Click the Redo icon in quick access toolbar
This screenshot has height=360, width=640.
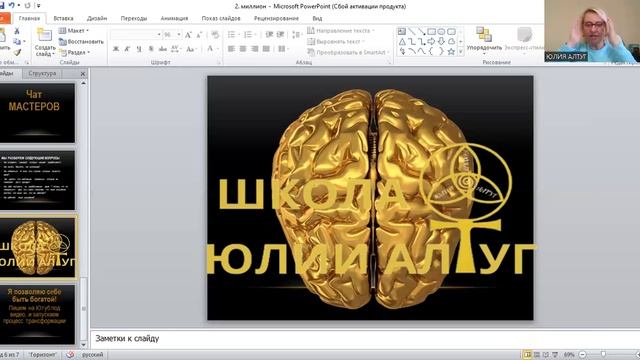[27, 5]
